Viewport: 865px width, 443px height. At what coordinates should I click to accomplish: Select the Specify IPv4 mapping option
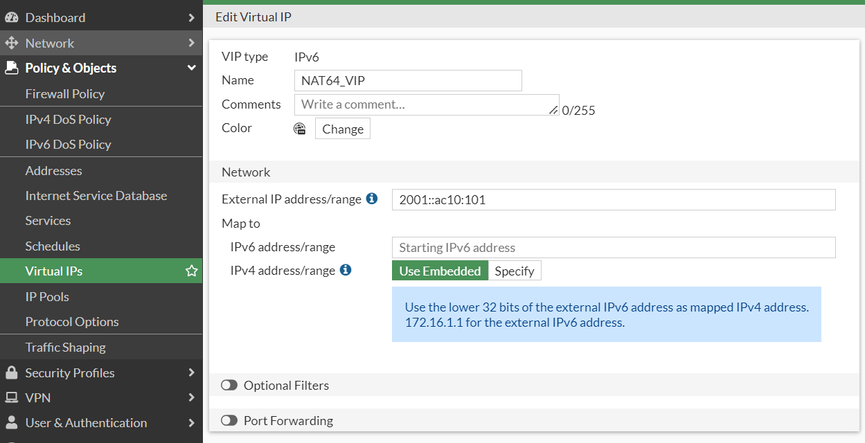click(x=515, y=271)
